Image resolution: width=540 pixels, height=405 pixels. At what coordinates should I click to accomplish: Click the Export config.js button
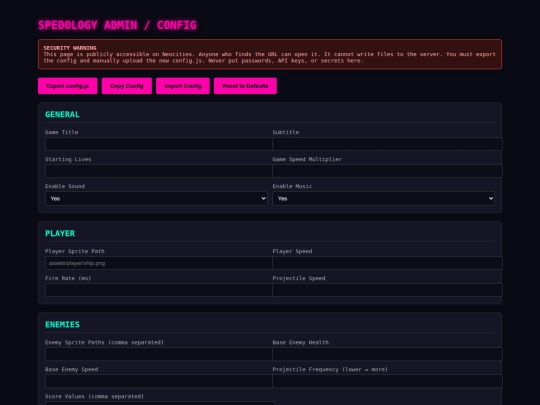68,86
